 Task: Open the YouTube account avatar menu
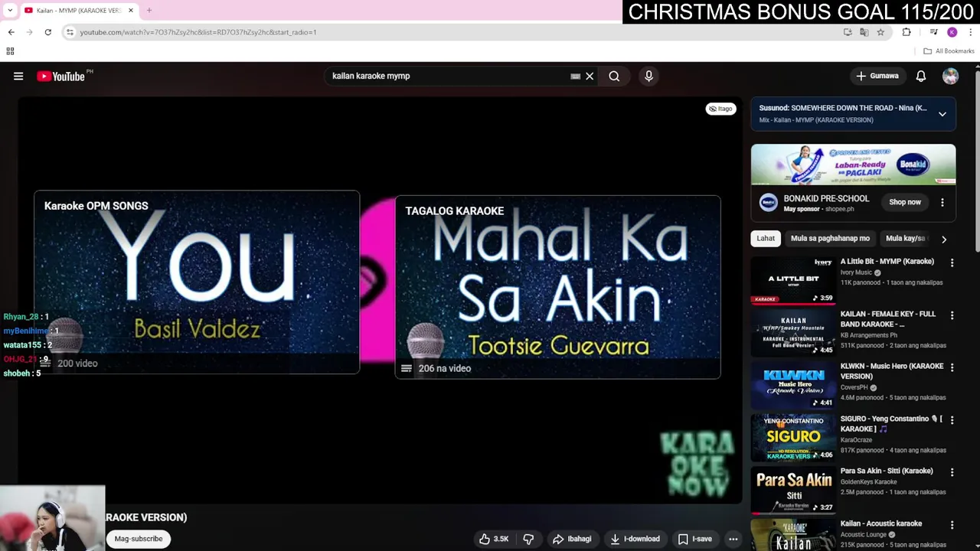click(950, 76)
